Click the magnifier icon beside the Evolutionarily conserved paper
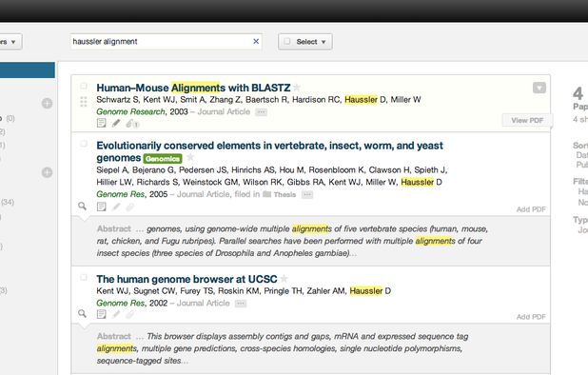588x375 pixels. point(82,206)
